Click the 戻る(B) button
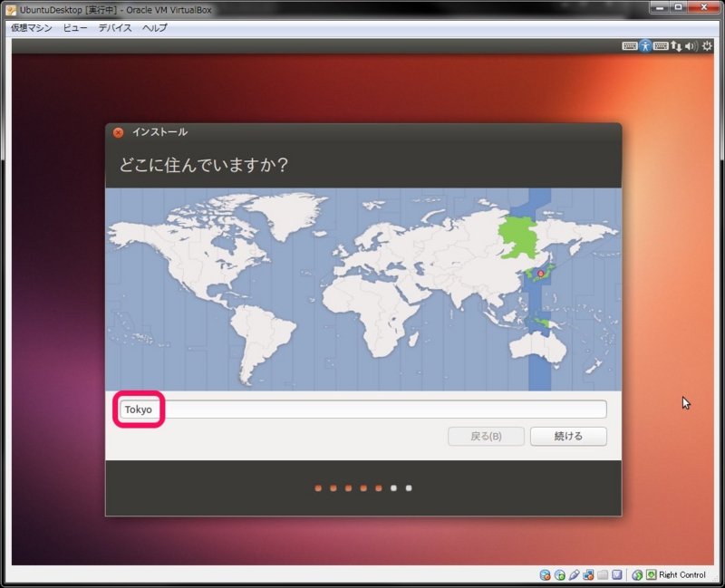This screenshot has height=588, width=725. point(486,436)
